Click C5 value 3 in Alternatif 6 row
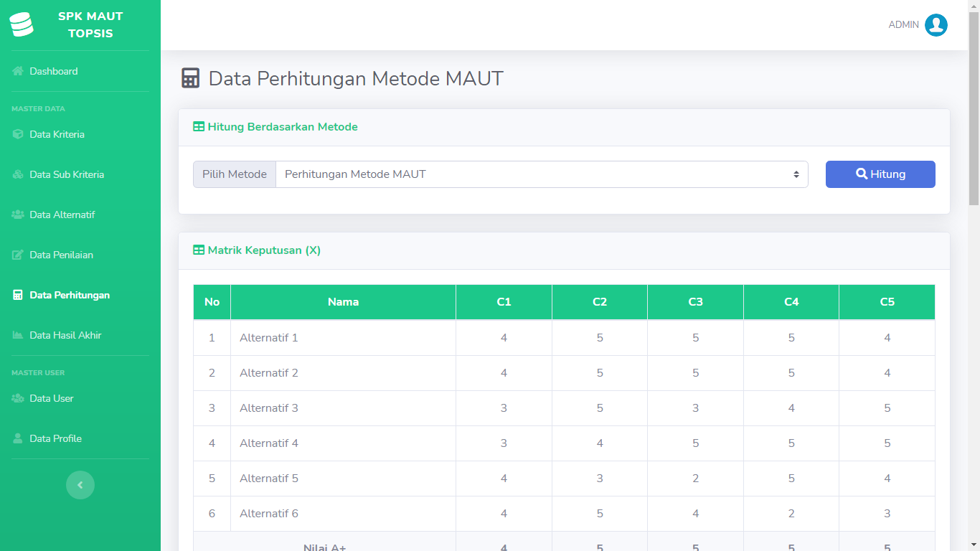Image resolution: width=980 pixels, height=551 pixels. tap(887, 514)
